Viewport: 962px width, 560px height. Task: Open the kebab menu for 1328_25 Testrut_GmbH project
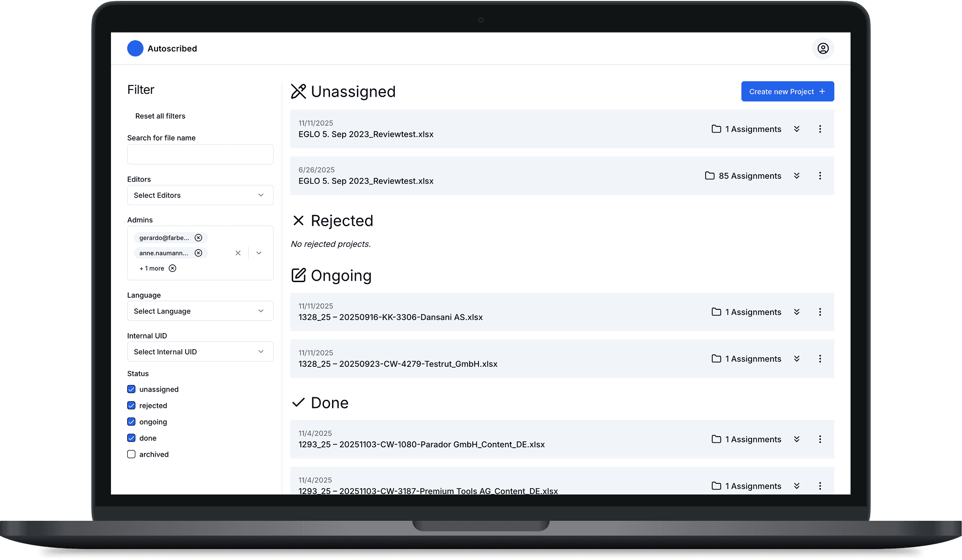(820, 358)
